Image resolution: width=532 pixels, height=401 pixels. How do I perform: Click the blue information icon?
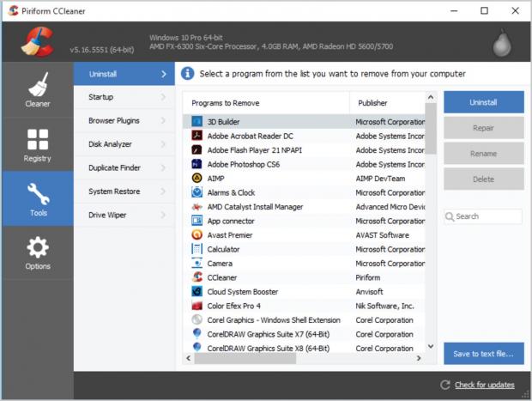click(x=188, y=74)
